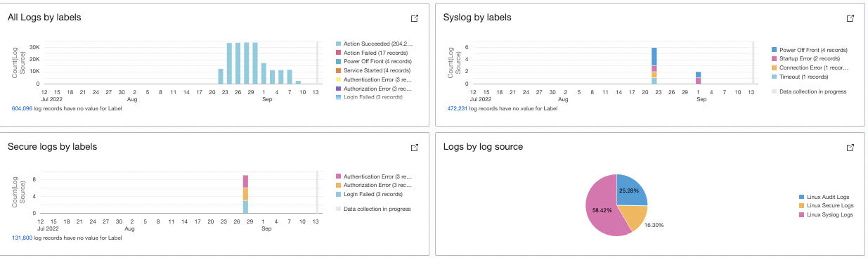Click the 604,096 log records link
Screen dimensions: 868x258
(x=21, y=108)
